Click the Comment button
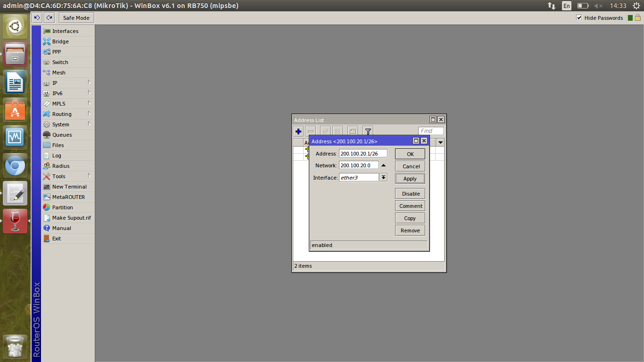Image resolution: width=644 pixels, height=362 pixels. pos(410,206)
